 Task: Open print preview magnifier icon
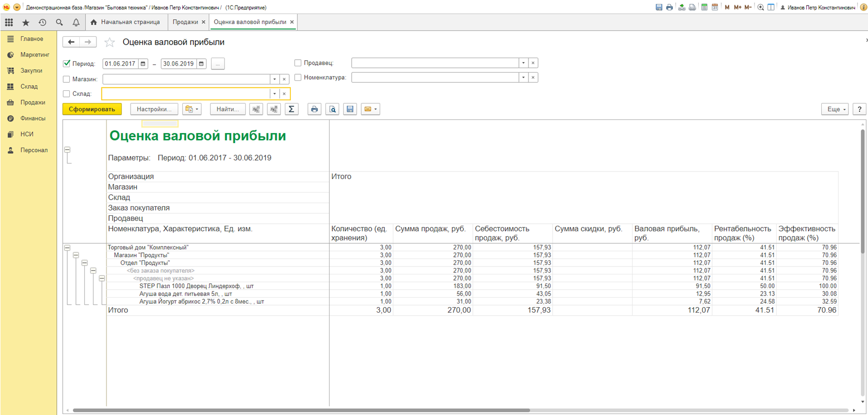(x=333, y=109)
